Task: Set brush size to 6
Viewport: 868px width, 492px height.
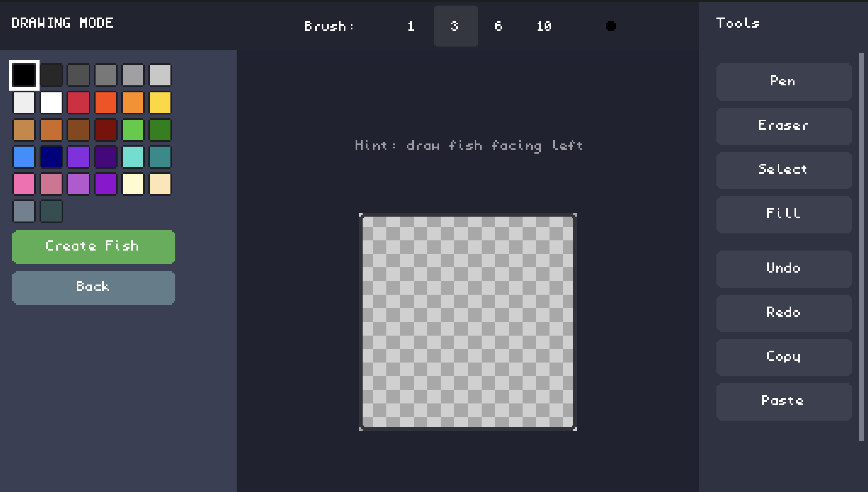Action: click(498, 26)
